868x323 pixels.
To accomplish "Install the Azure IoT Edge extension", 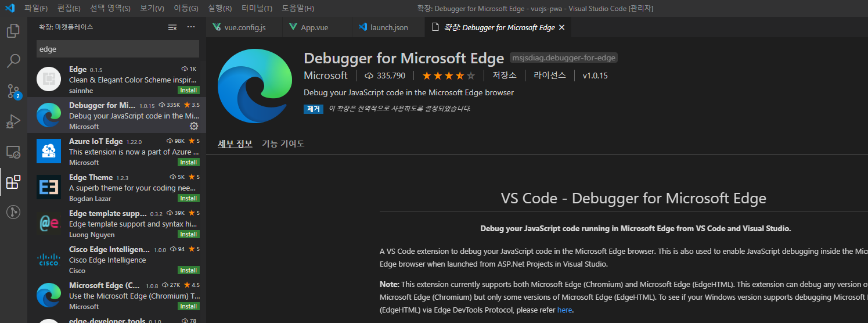I will [x=188, y=162].
